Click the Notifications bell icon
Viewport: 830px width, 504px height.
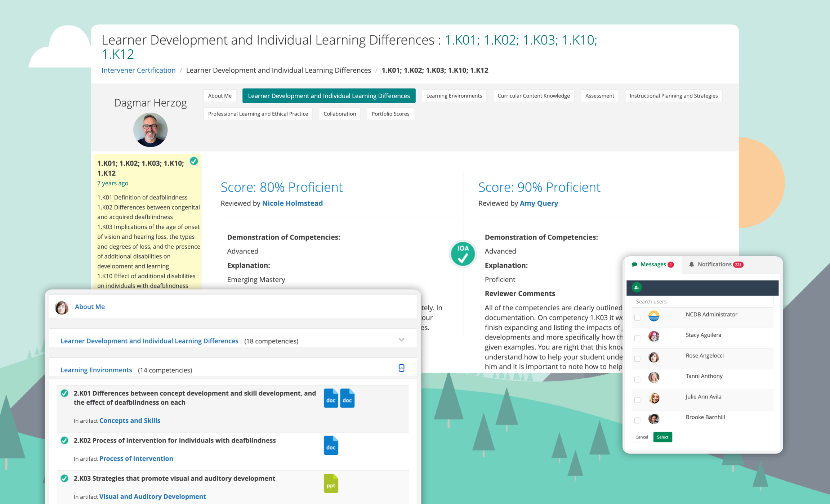pos(692,264)
